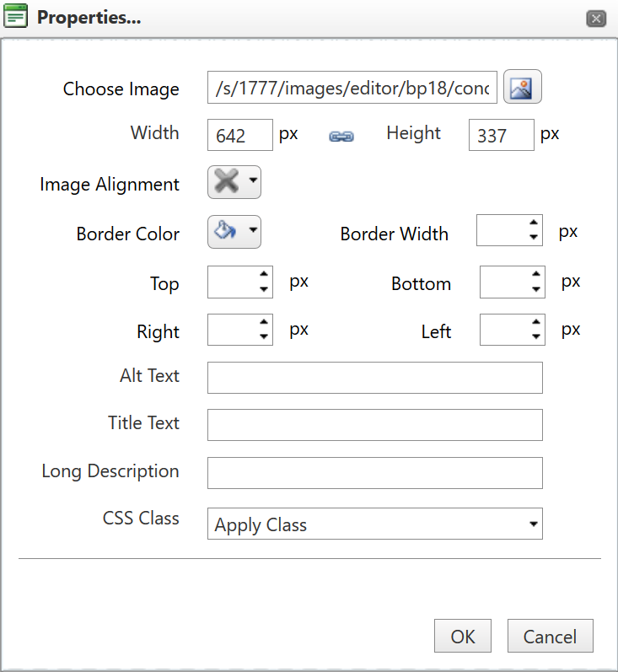Increase Right margin with up arrow

pos(264,321)
